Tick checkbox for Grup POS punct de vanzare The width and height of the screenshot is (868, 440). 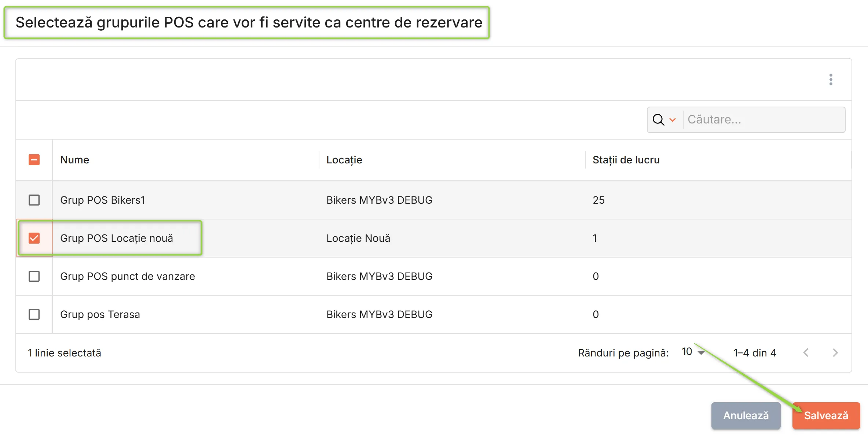[x=34, y=276]
